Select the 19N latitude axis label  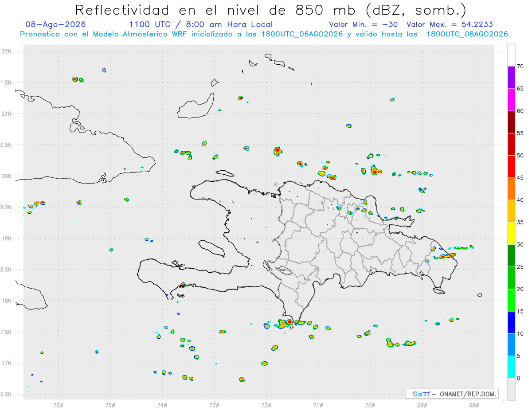[8, 239]
